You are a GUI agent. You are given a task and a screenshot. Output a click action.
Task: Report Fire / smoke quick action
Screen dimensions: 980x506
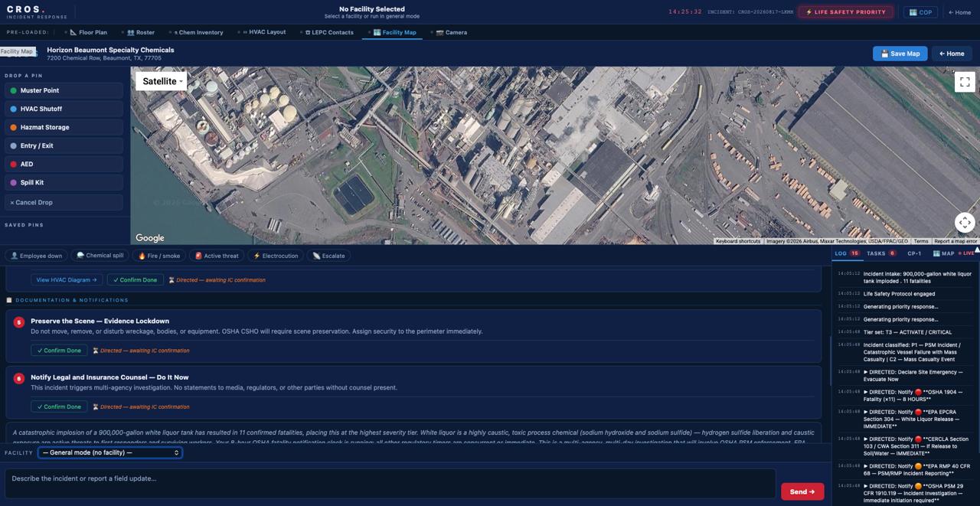(158, 256)
